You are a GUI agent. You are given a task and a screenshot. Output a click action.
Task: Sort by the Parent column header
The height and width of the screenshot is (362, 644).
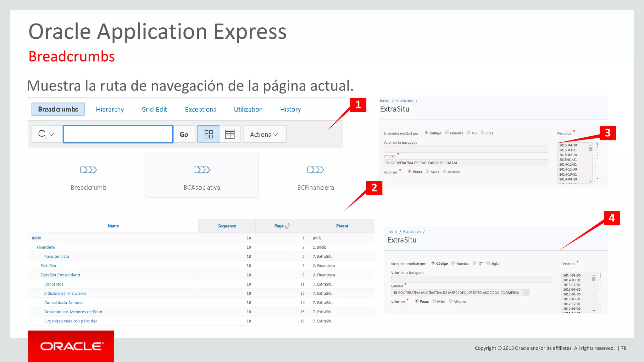[x=342, y=226]
